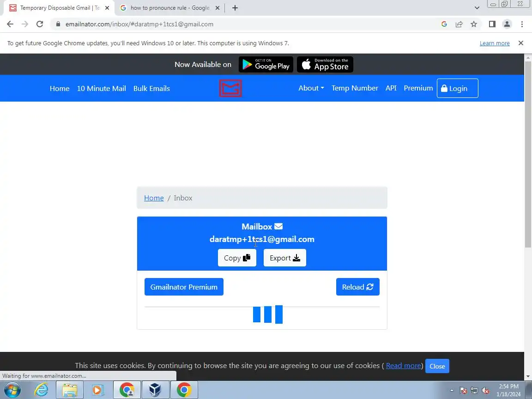Export the mailbox
Image resolution: width=532 pixels, height=399 pixels.
click(284, 258)
